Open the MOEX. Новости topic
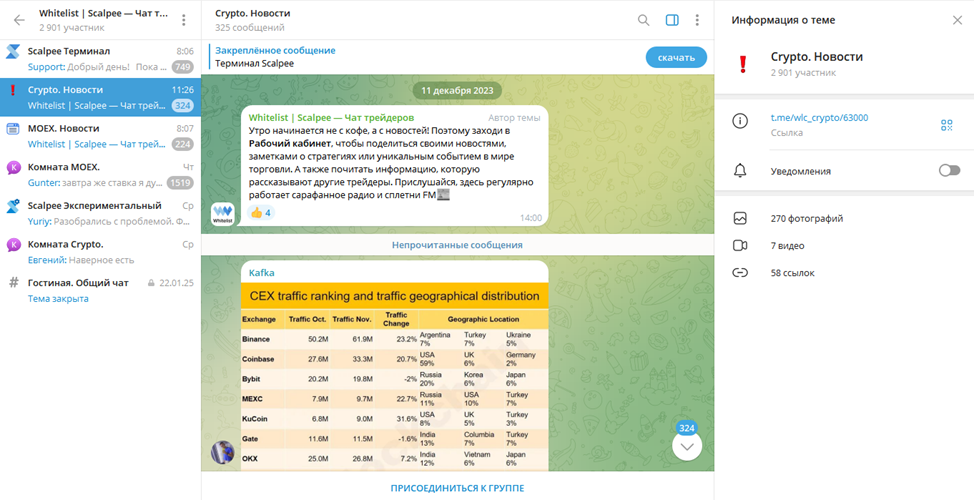Viewport: 974px width, 500px height. (101, 135)
